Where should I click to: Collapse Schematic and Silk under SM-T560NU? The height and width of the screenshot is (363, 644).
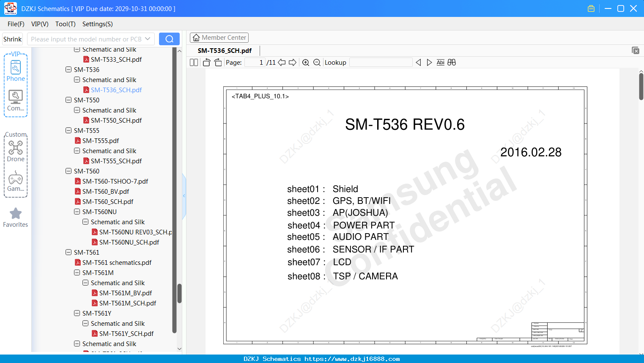click(85, 222)
